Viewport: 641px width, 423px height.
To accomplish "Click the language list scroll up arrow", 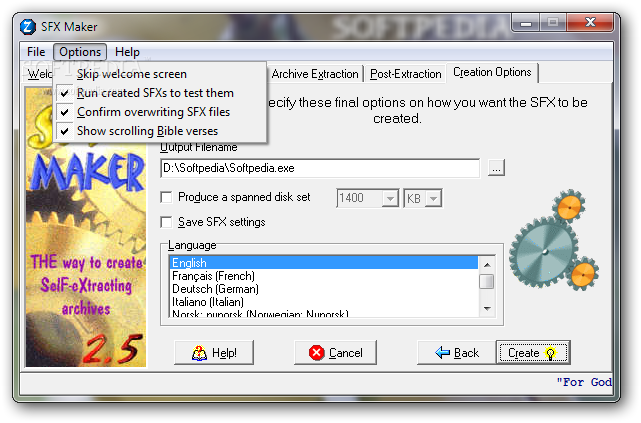I will (x=487, y=265).
